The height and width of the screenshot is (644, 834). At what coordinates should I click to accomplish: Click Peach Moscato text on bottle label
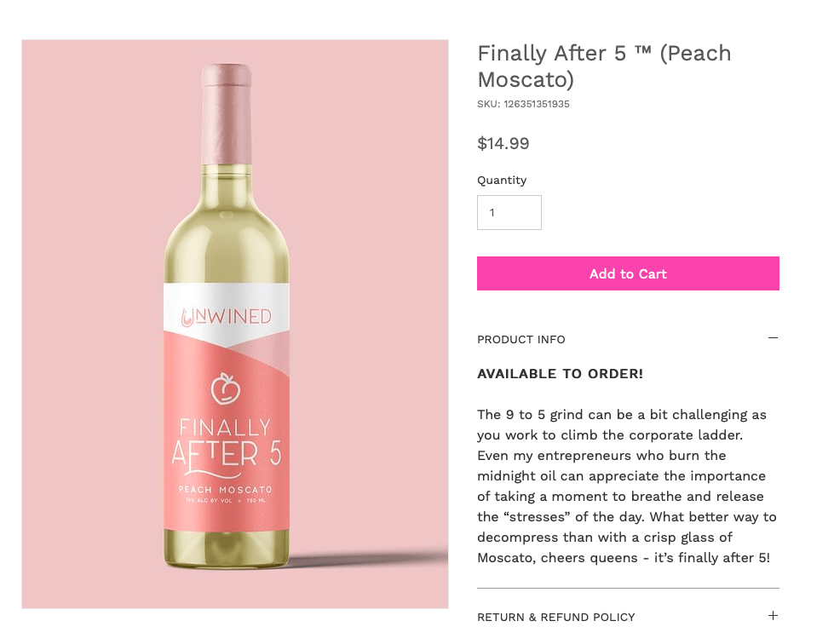[226, 489]
